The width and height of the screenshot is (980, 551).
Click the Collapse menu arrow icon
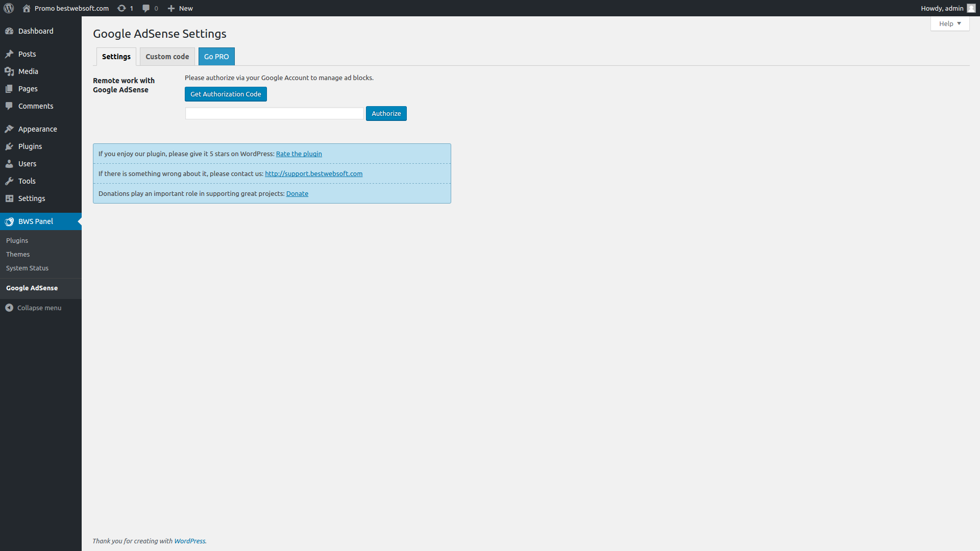pos(9,308)
